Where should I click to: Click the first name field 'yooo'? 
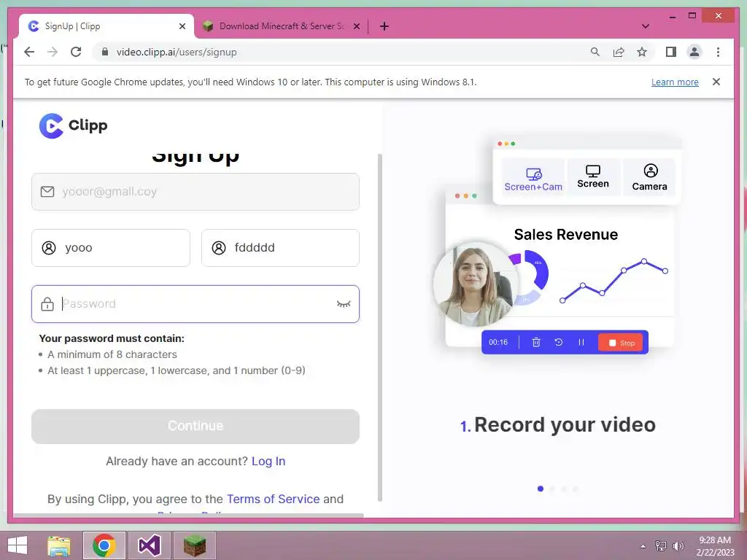click(x=111, y=248)
